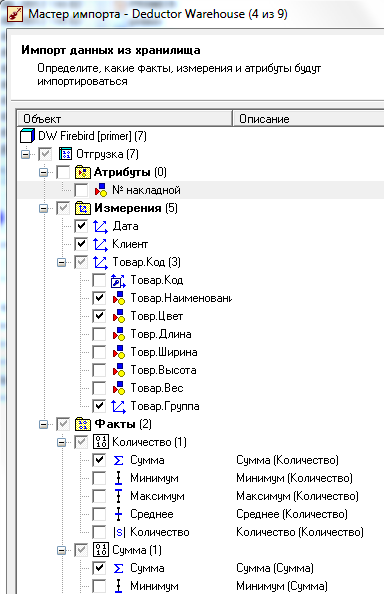The image size is (384, 594).
Task: Uncheck the Товр.Цвет checkbox
Action: pyautogui.click(x=99, y=316)
